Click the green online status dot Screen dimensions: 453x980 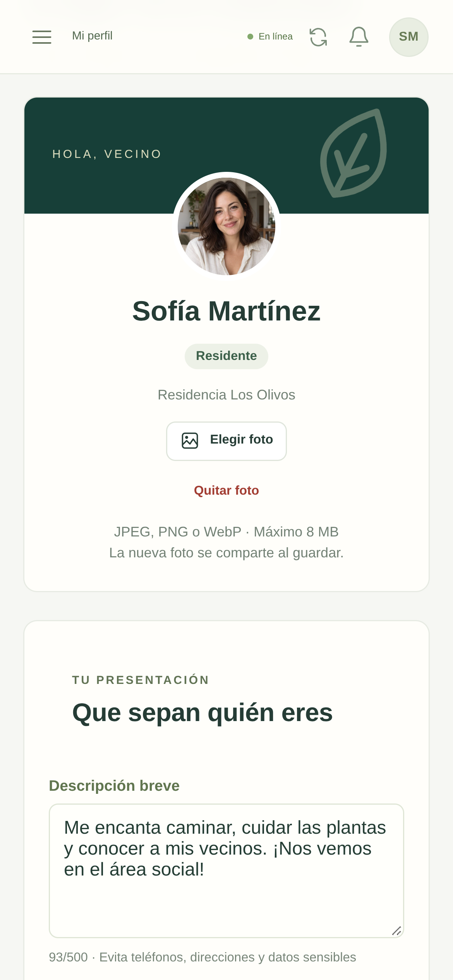[251, 36]
